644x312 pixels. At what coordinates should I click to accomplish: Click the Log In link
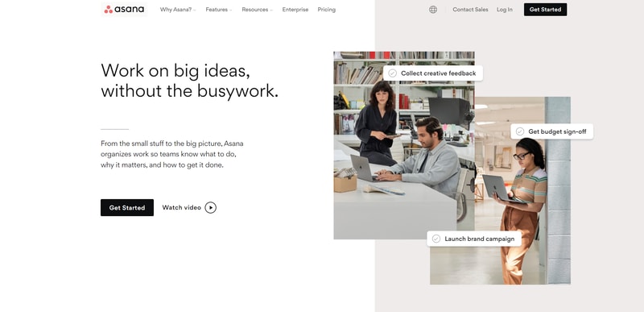coord(505,10)
